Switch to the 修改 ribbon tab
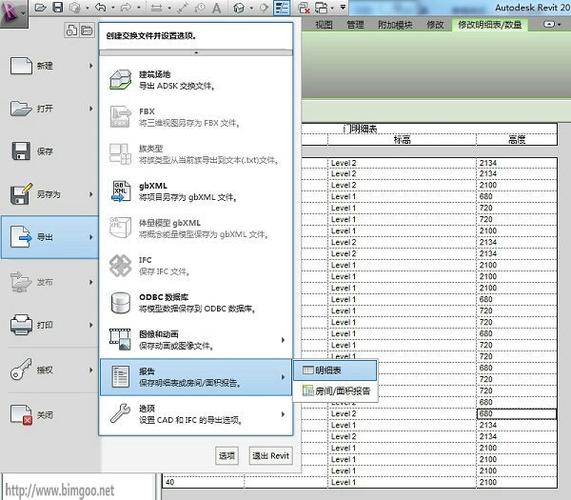571x500 pixels. point(435,25)
